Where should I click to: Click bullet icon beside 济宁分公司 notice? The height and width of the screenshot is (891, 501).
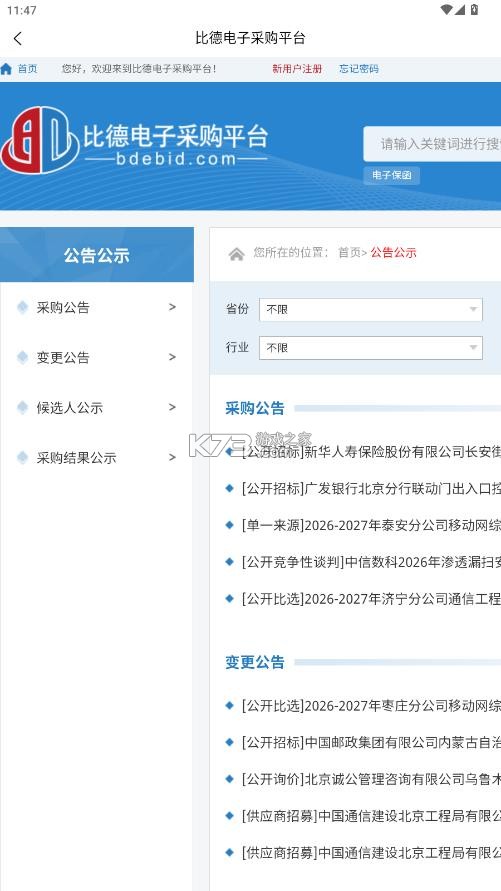[229, 598]
